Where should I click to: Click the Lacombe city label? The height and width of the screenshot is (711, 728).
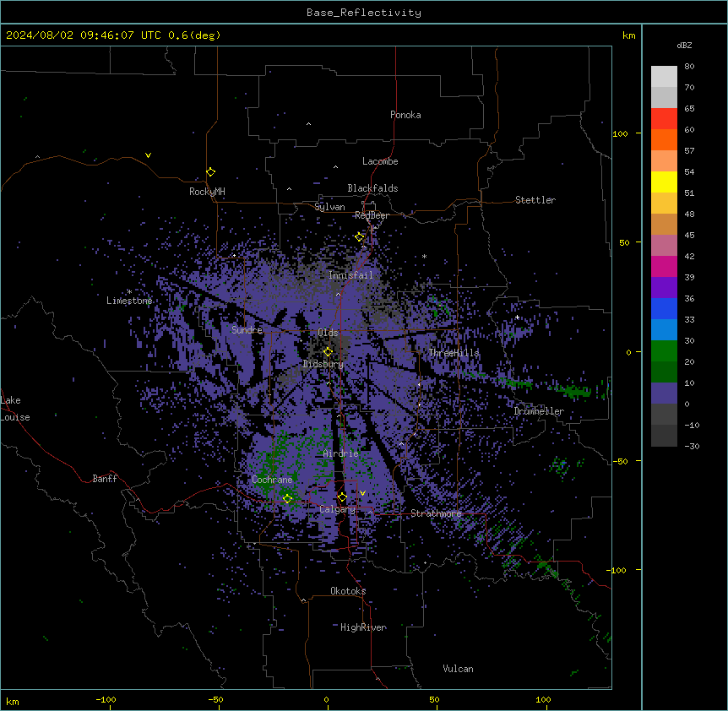point(380,161)
